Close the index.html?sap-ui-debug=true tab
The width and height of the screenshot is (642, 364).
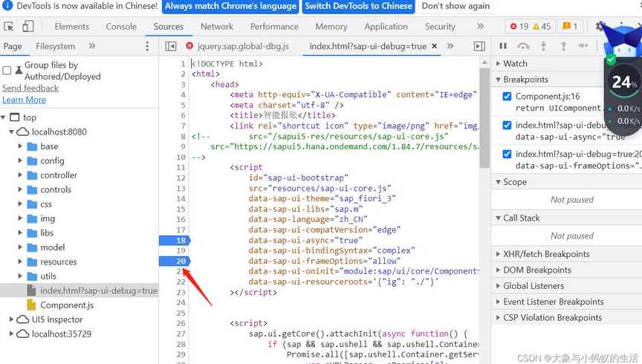(435, 46)
